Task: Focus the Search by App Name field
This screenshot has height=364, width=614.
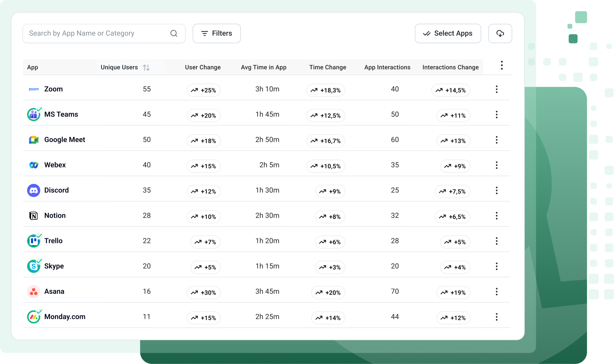Action: point(104,33)
